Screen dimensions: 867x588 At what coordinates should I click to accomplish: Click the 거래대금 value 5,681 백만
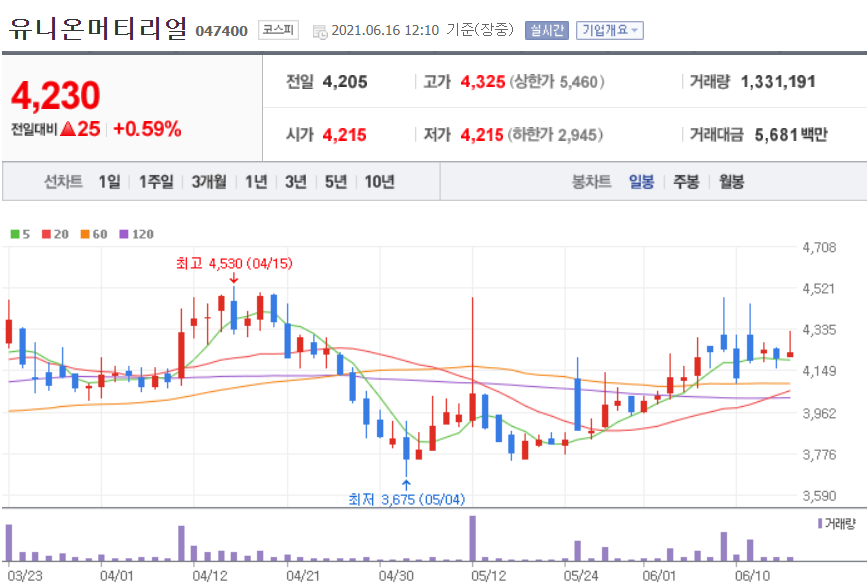tap(791, 135)
